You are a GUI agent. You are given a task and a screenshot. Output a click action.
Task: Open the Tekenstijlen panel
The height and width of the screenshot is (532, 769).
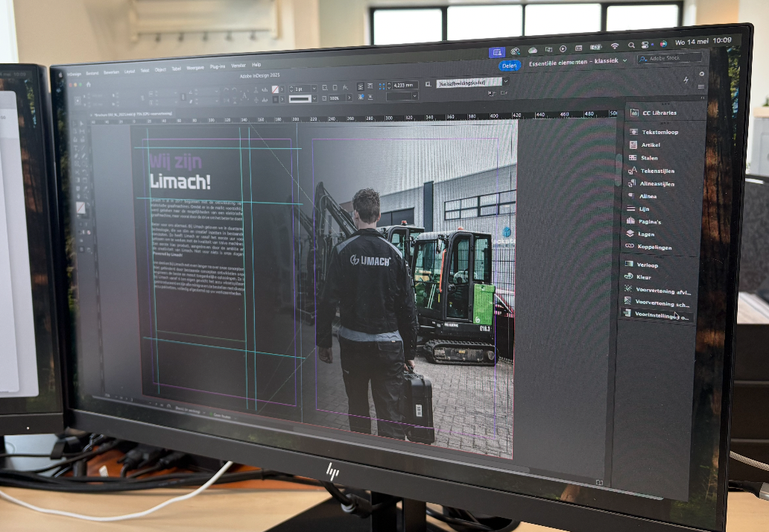pyautogui.click(x=652, y=171)
